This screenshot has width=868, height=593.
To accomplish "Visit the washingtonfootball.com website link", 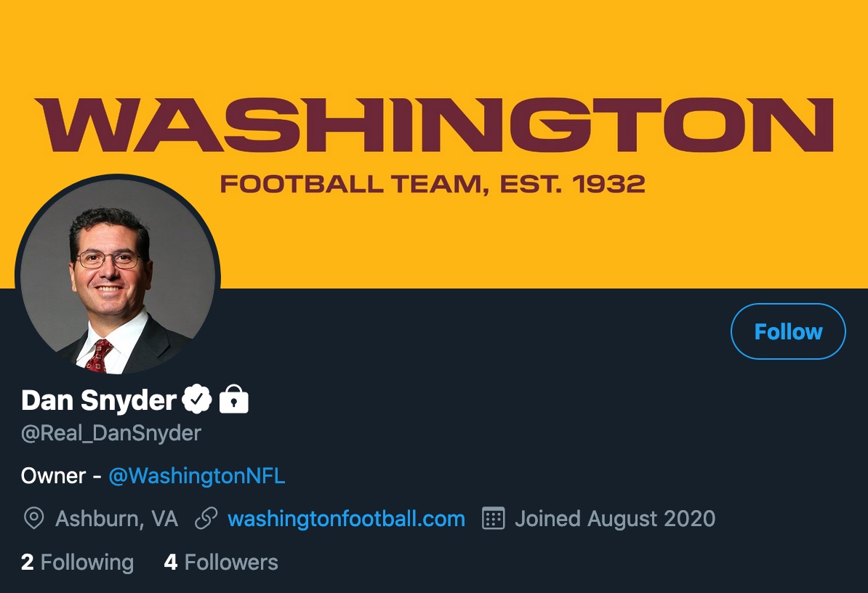I will click(346, 519).
